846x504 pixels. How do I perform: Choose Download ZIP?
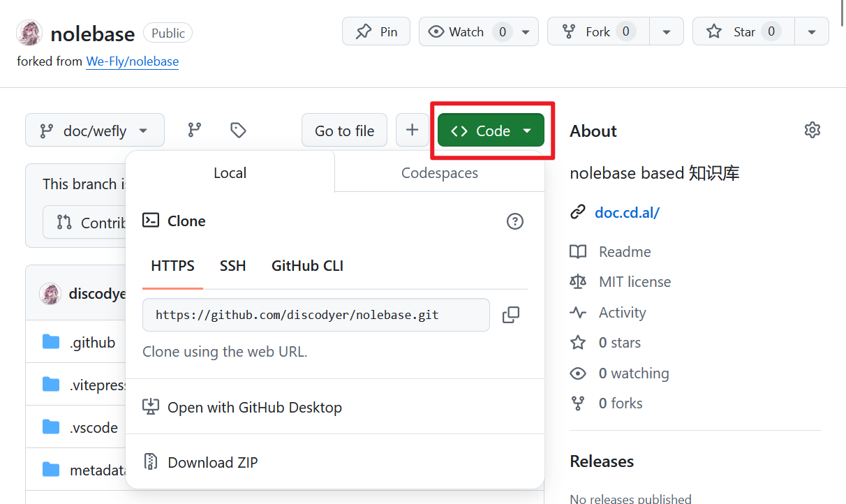pos(212,462)
